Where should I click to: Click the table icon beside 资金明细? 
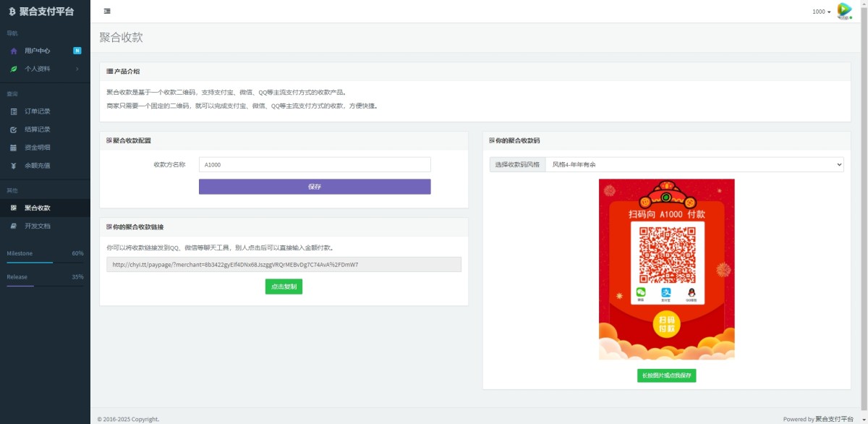coord(14,148)
